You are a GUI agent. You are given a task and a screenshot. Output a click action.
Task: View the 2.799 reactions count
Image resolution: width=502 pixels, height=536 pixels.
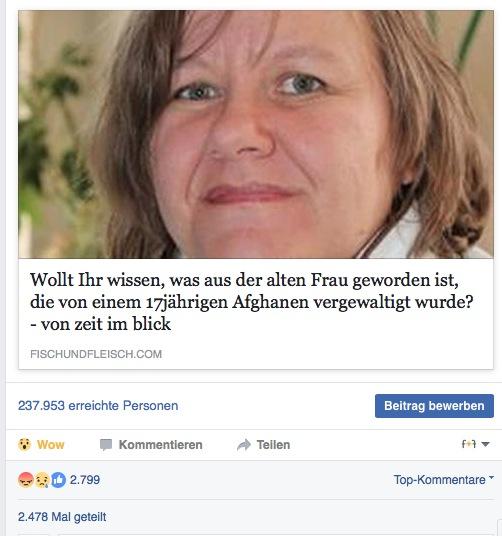pyautogui.click(x=85, y=480)
